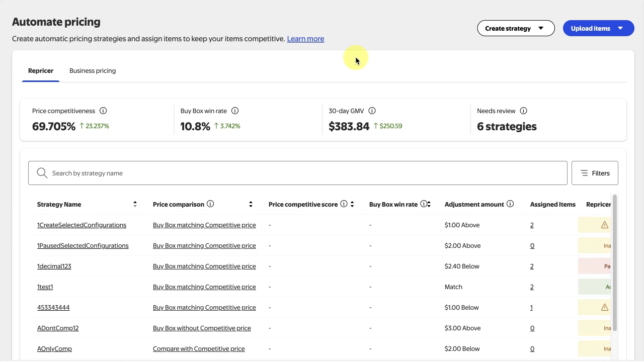Open strategy 453343444

53,307
